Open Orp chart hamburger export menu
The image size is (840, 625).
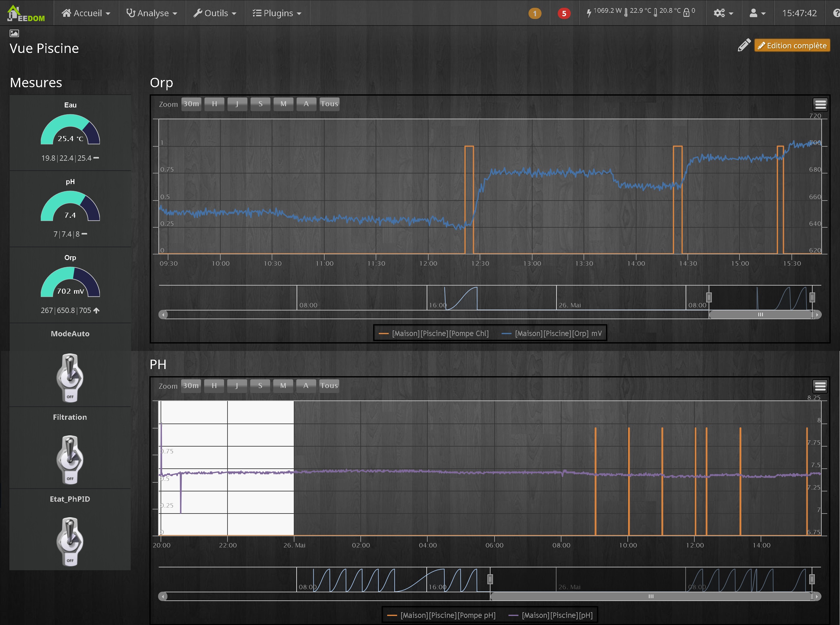pos(820,104)
